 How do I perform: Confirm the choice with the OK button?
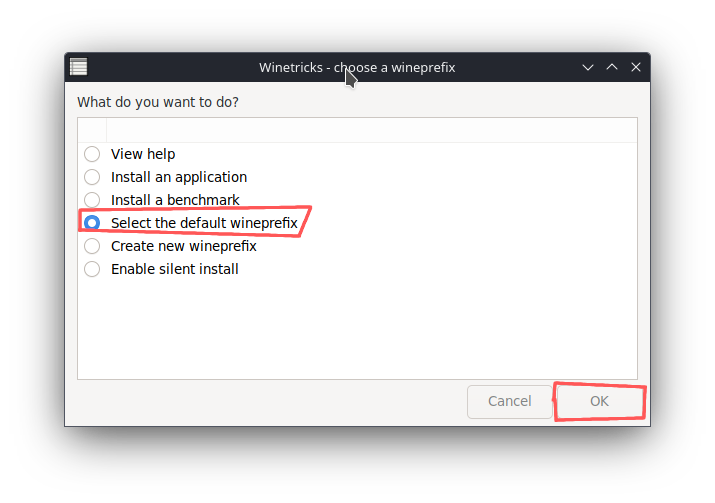coord(599,401)
